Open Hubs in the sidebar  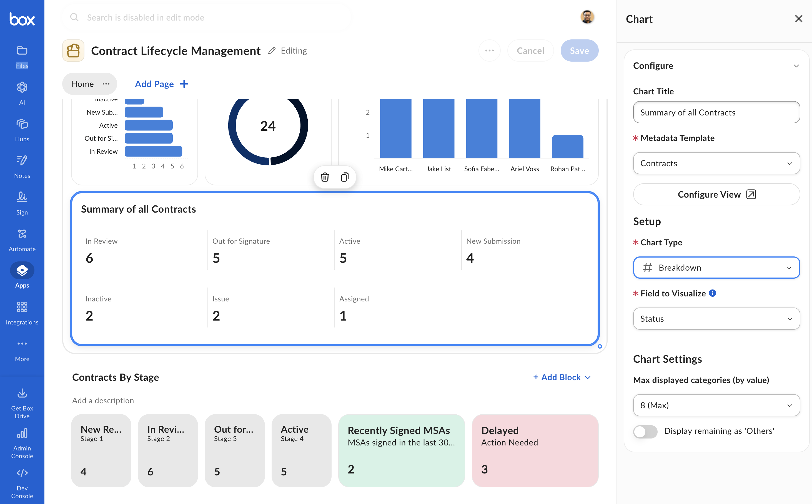pos(22,130)
